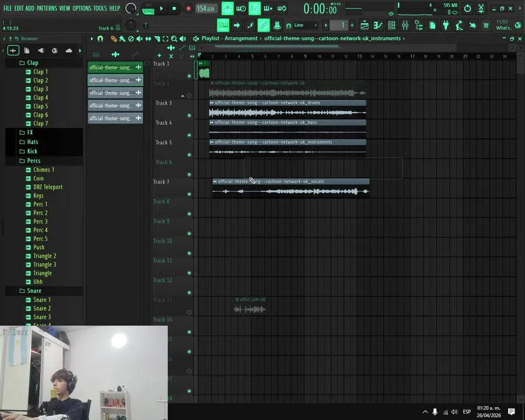Open the Mixer from main toolbar
The width and height of the screenshot is (525, 420).
pos(405,25)
